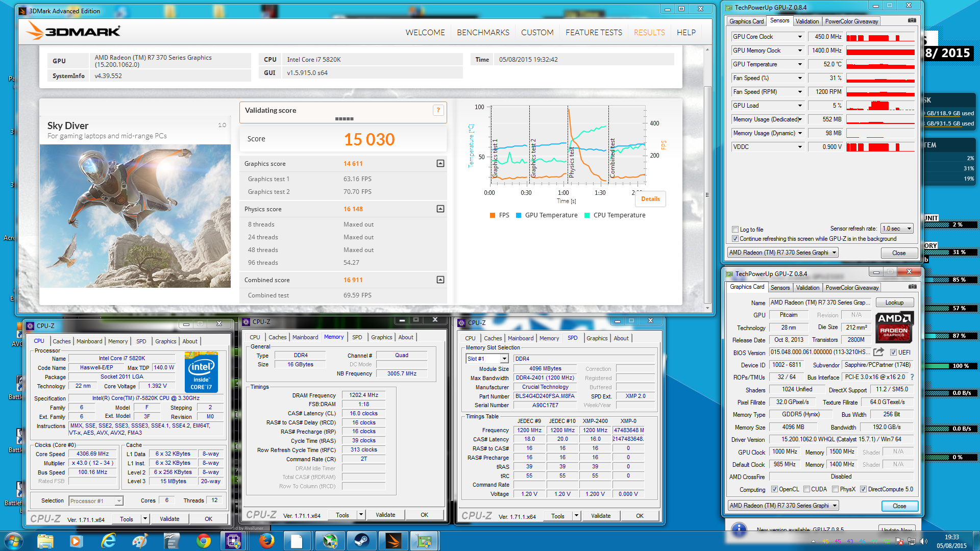Click the volume speaker icon in the tray
Screen dimensions: 980x551
(x=924, y=541)
